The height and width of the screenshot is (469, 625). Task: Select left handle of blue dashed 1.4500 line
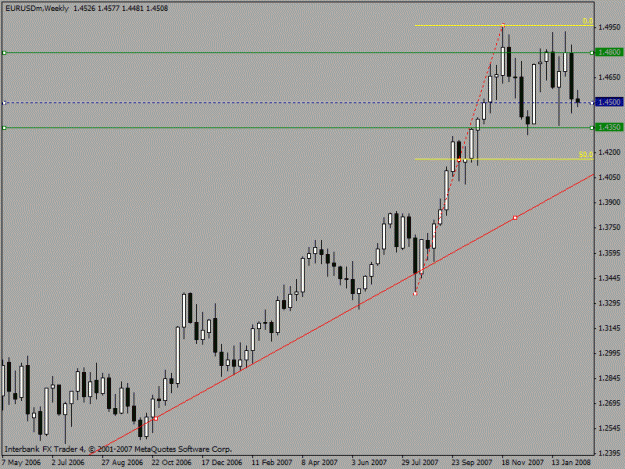coord(4,103)
